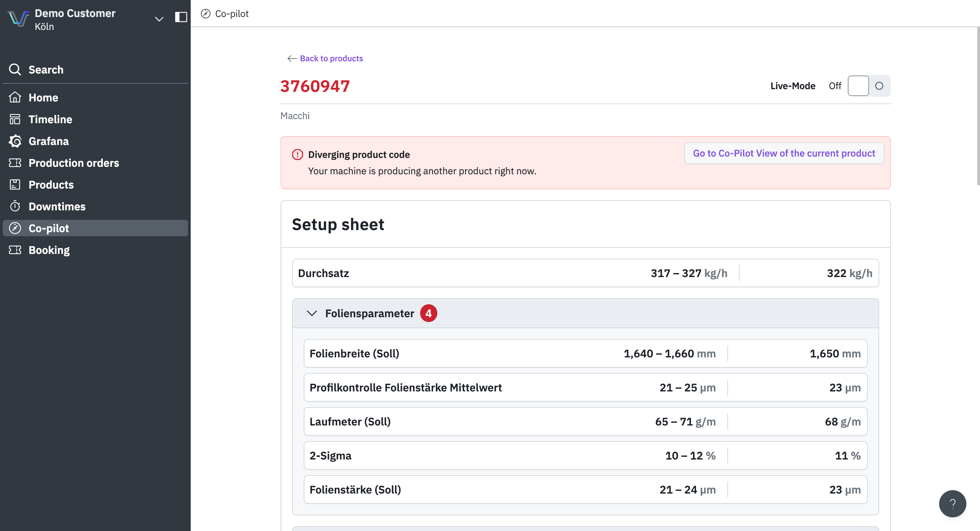Click the Timeline icon

pos(15,119)
